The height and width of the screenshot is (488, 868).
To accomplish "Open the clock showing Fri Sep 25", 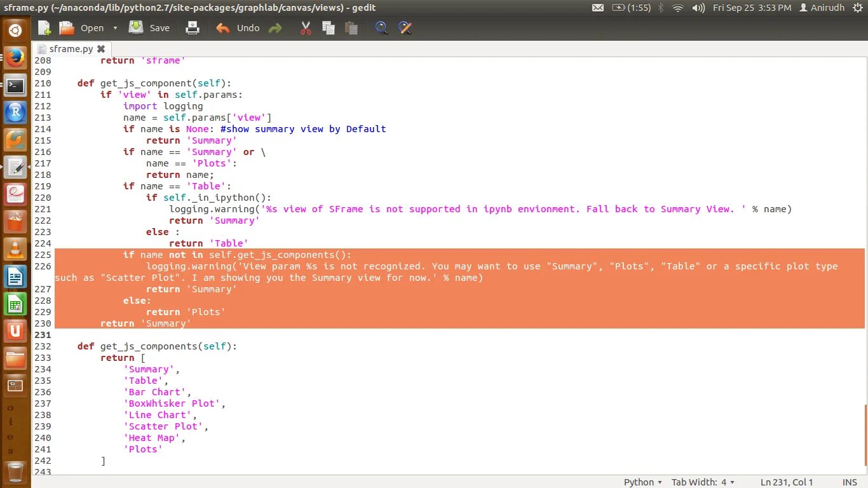I will [x=752, y=8].
